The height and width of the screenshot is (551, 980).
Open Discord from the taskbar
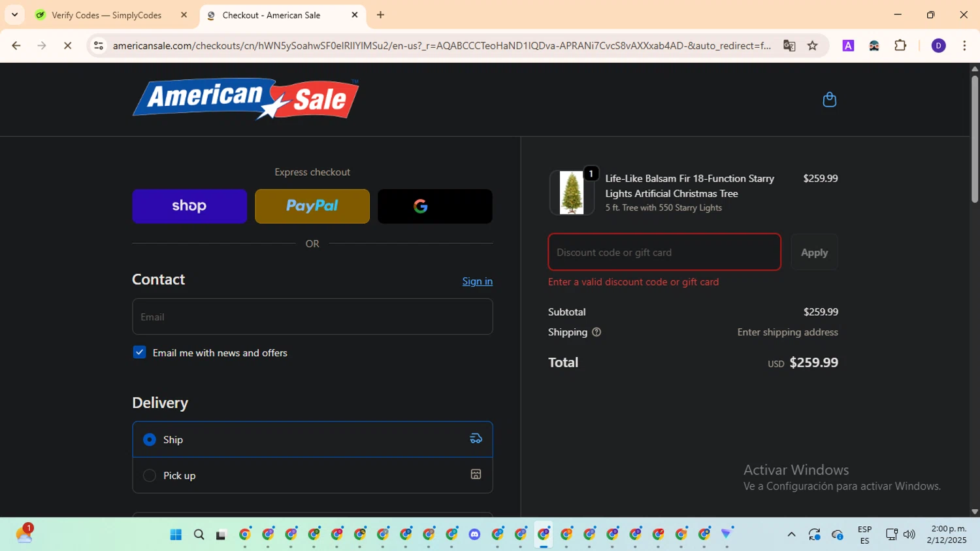(474, 535)
